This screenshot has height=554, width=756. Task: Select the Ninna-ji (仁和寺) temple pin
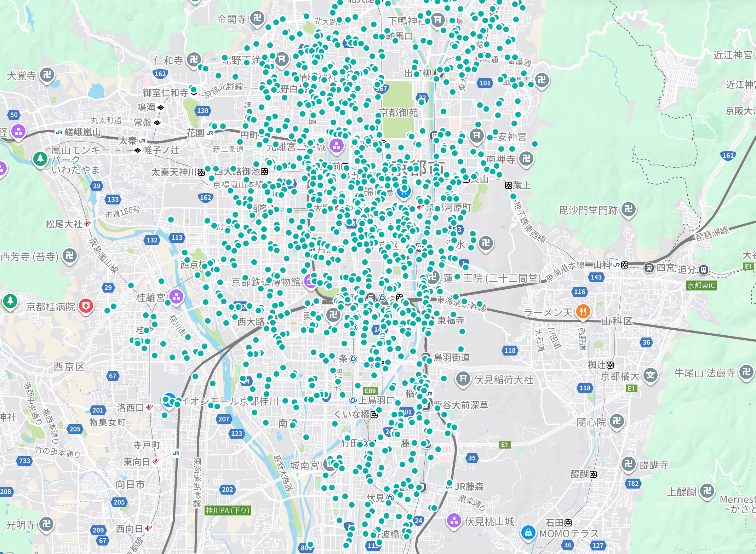pos(194,59)
